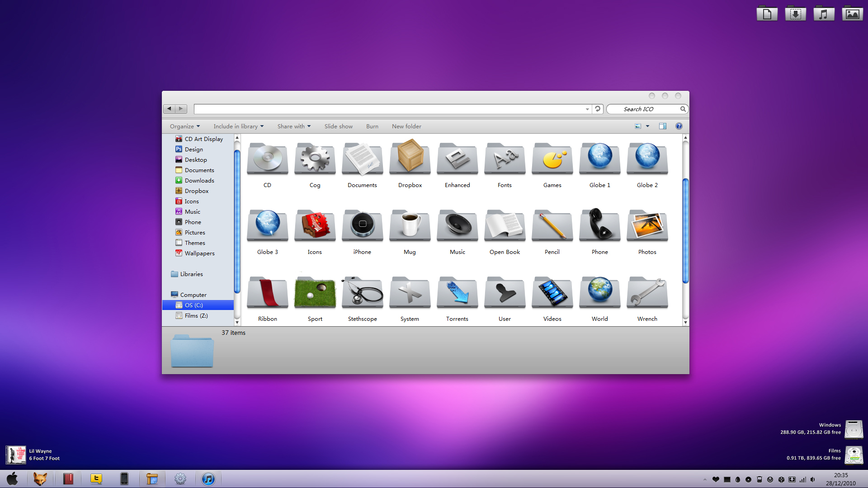This screenshot has height=488, width=868.
Task: Change view using the view icon
Action: (638, 126)
